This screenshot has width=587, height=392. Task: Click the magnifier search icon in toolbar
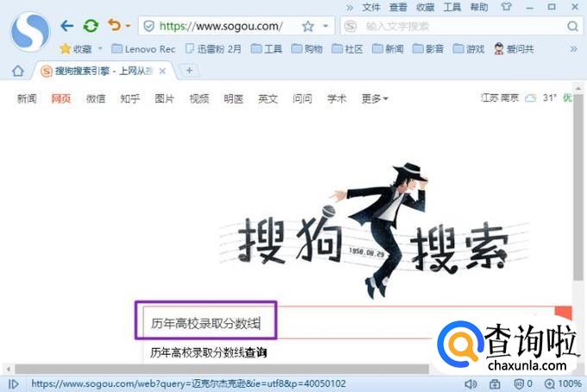(572, 26)
